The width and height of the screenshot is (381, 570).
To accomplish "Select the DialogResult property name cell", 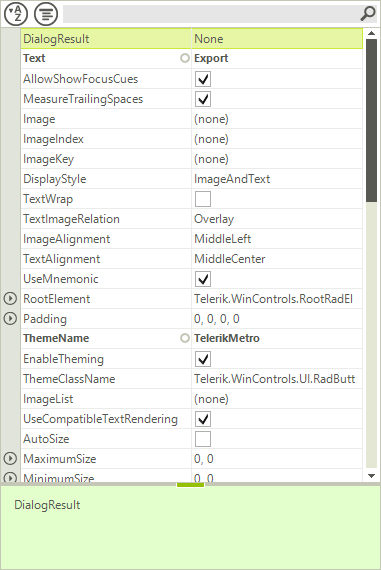I will [x=106, y=39].
